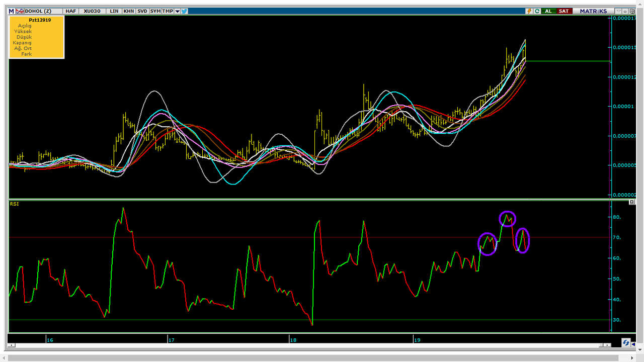Toggle the TMP toolbar button

pyautogui.click(x=168, y=11)
